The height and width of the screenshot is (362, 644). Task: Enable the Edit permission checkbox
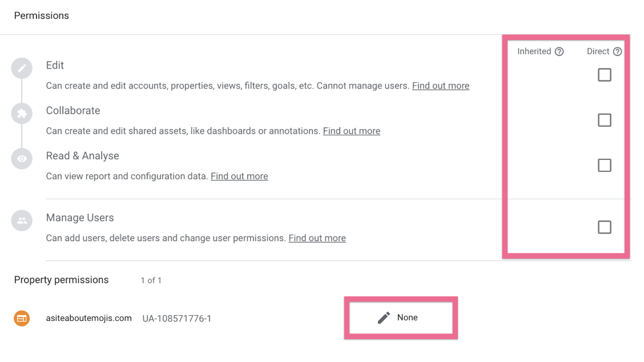click(x=604, y=75)
